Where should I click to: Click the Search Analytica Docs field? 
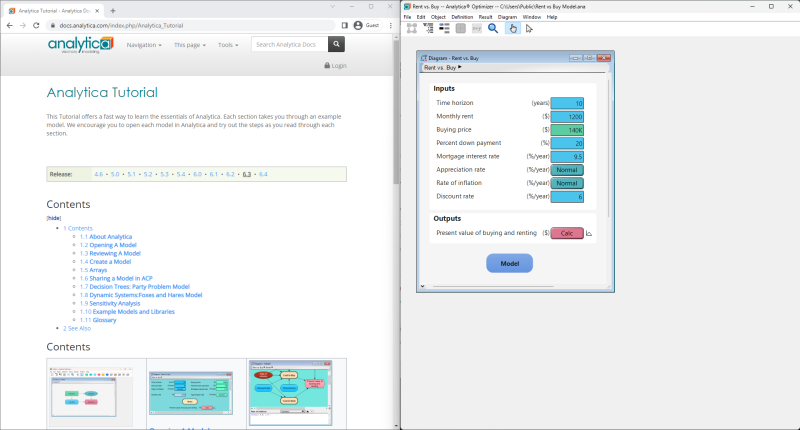289,44
